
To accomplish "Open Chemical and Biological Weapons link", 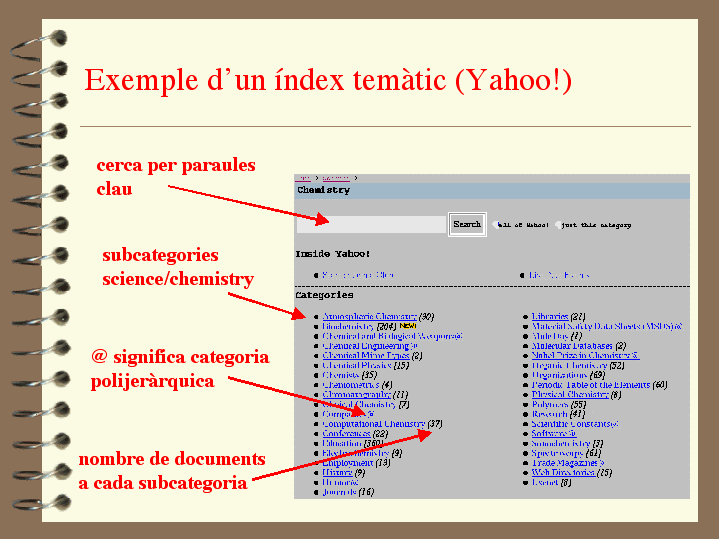I will pyautogui.click(x=392, y=336).
